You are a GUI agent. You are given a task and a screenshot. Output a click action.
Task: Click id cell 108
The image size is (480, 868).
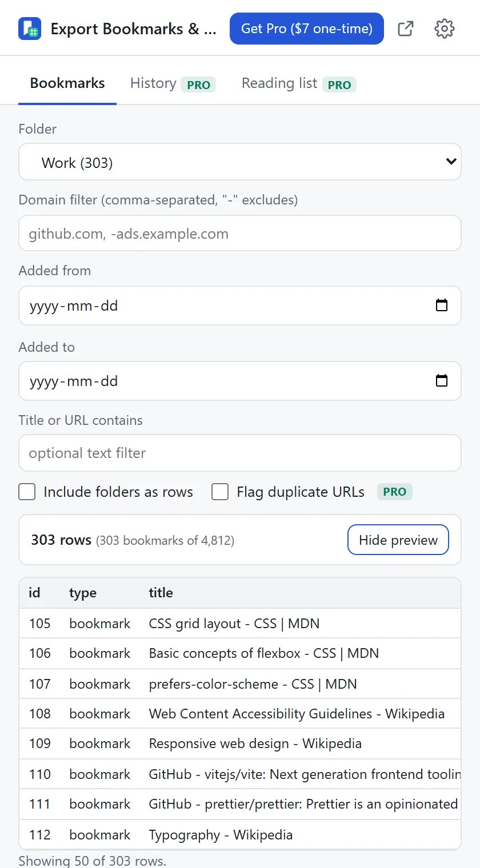[x=40, y=713]
